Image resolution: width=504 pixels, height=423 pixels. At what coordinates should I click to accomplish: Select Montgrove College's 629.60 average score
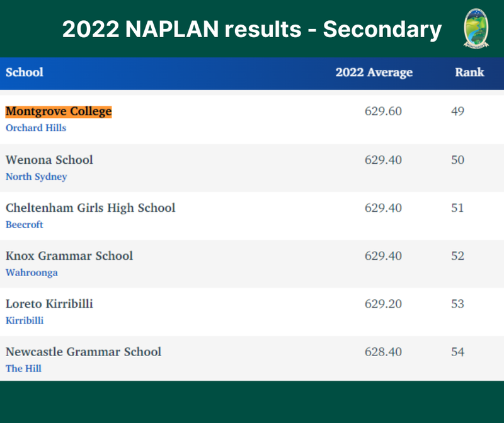(383, 112)
